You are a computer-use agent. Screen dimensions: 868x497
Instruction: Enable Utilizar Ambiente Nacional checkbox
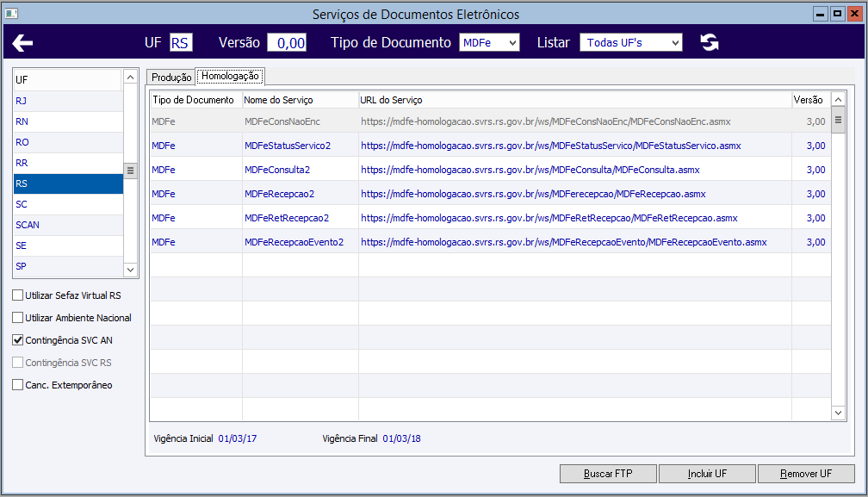[x=18, y=318]
